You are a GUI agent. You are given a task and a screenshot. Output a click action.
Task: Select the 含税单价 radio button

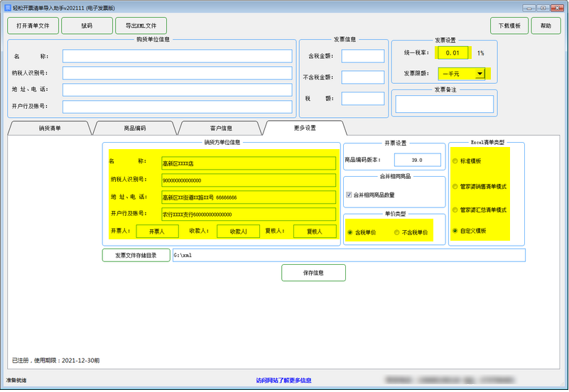(x=349, y=232)
